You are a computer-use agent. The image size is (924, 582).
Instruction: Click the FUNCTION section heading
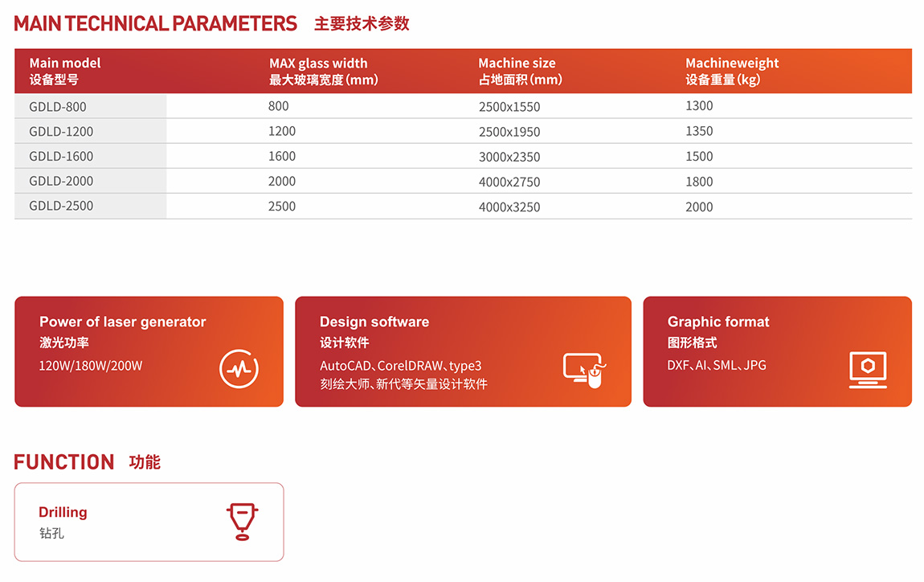point(64,462)
